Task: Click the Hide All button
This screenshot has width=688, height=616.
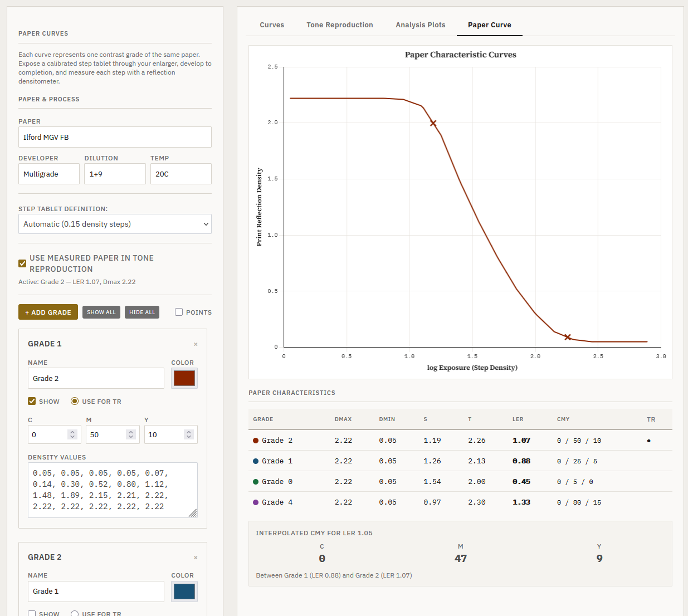Action: (142, 312)
